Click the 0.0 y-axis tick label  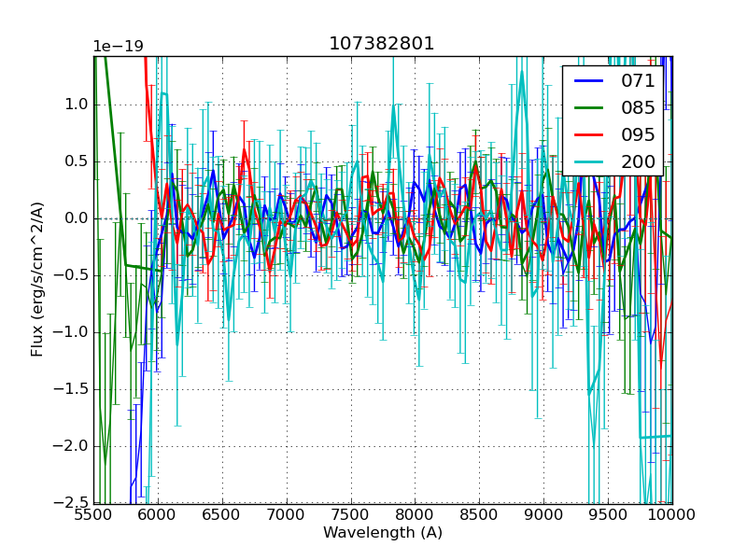[x=75, y=218]
